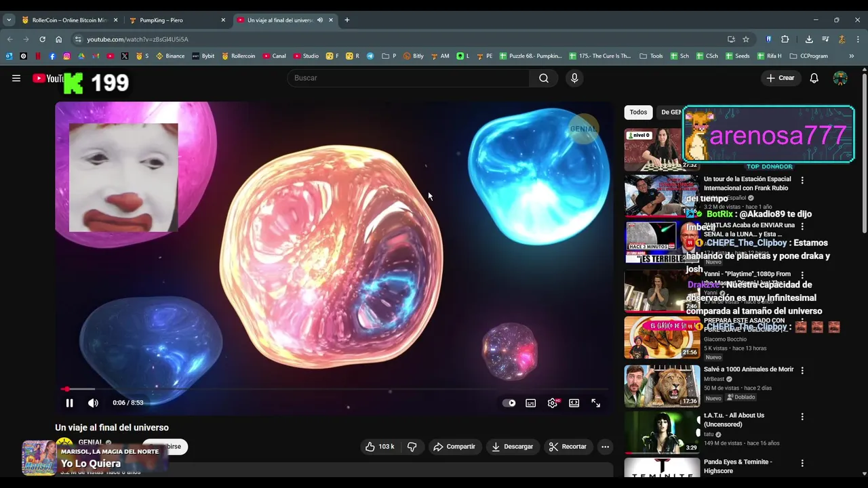Open options for Panda Eyes & Teminite video

coord(802,464)
